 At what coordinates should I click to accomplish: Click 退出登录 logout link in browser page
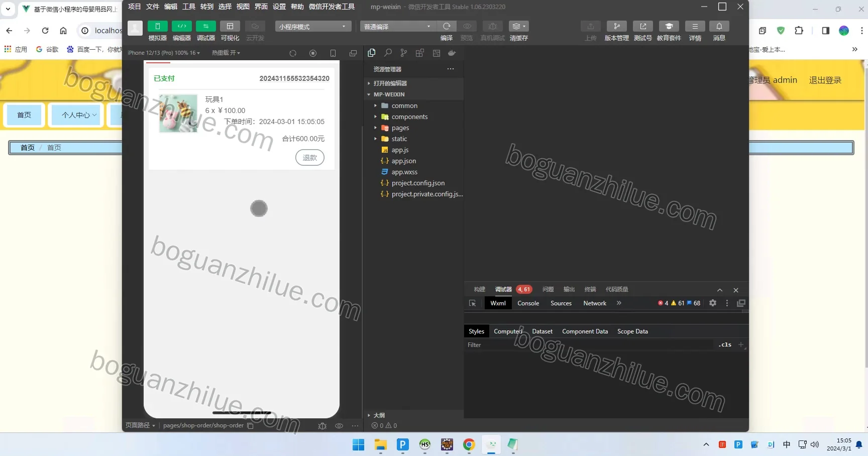825,80
